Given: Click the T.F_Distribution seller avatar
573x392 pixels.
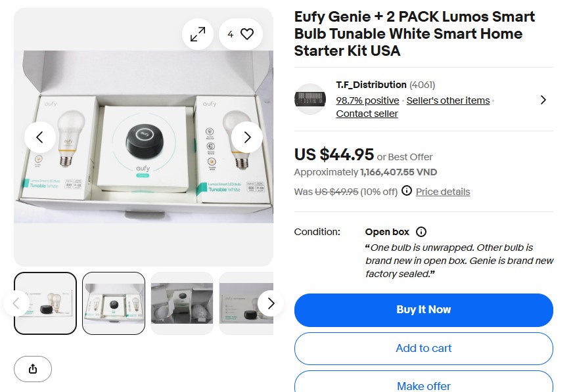Looking at the screenshot, I should pos(310,99).
